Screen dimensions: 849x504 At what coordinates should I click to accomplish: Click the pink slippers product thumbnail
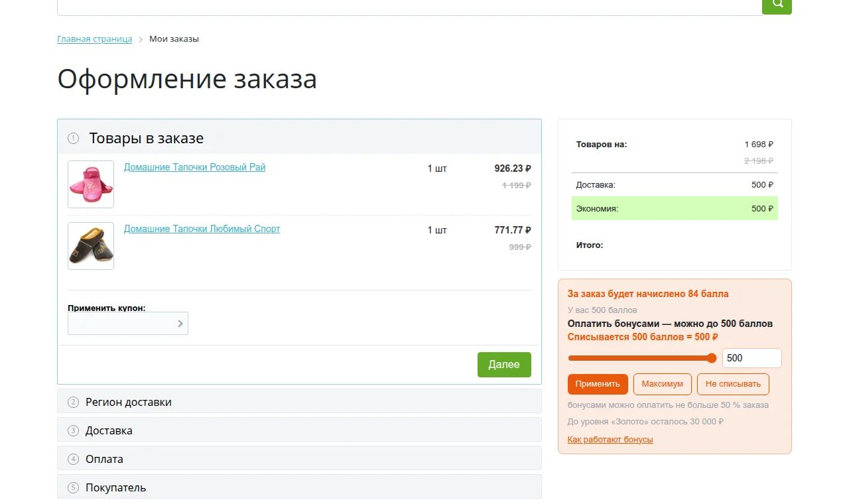tap(91, 184)
